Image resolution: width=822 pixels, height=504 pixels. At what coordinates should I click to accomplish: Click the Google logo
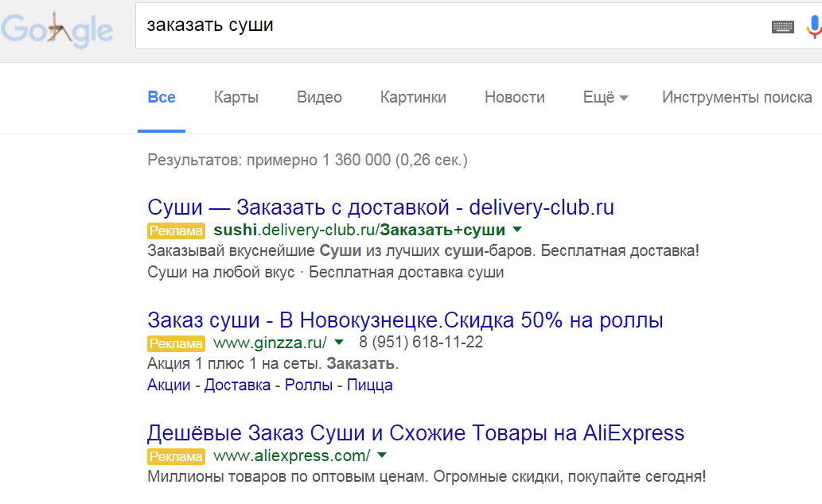[56, 26]
